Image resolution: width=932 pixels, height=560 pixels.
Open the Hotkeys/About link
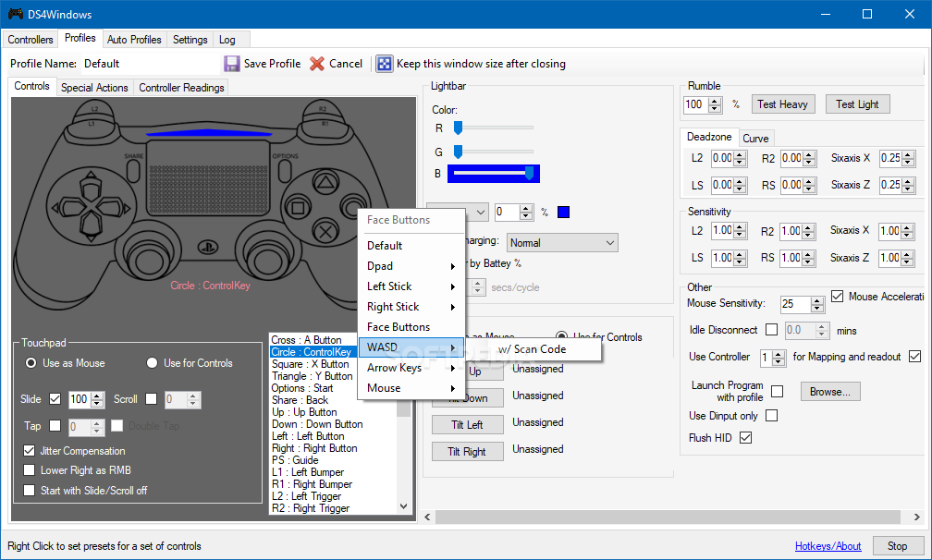tap(828, 546)
